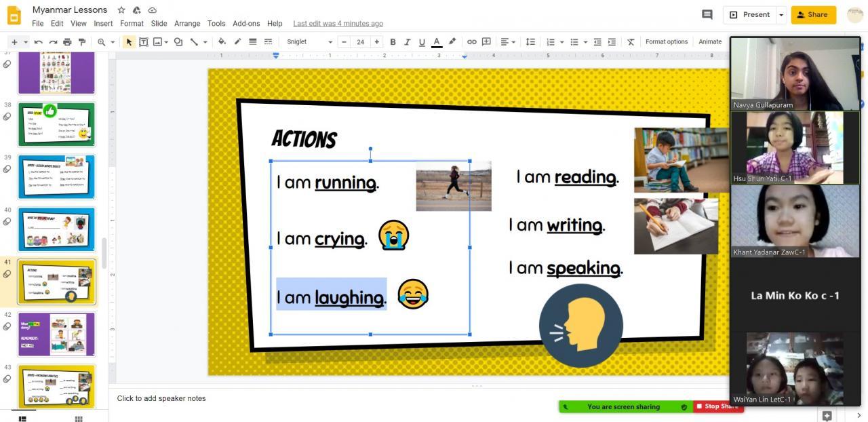
Task: Open the Format menu
Action: 132,23
